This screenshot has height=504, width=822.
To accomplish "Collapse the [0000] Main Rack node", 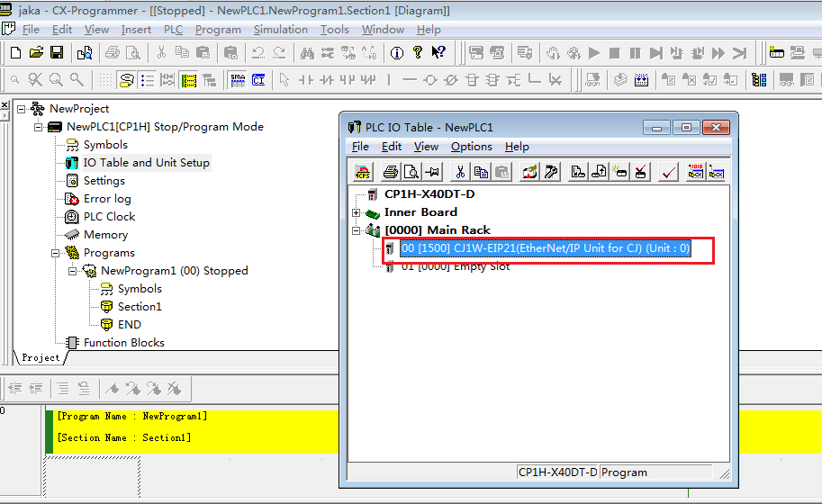I will coord(357,231).
